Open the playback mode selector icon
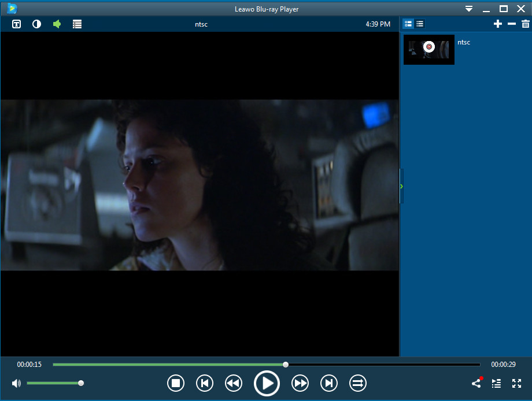Image resolution: width=532 pixels, height=401 pixels. coord(357,383)
